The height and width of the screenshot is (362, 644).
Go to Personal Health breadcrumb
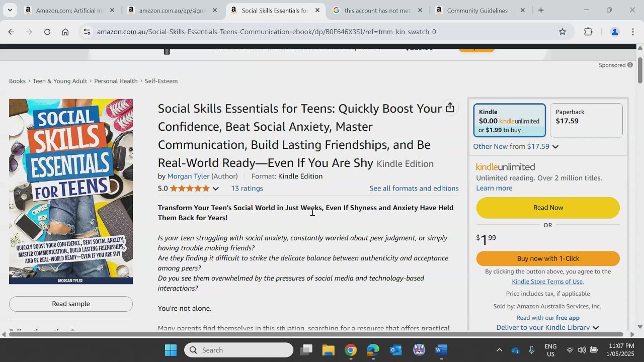tap(116, 81)
